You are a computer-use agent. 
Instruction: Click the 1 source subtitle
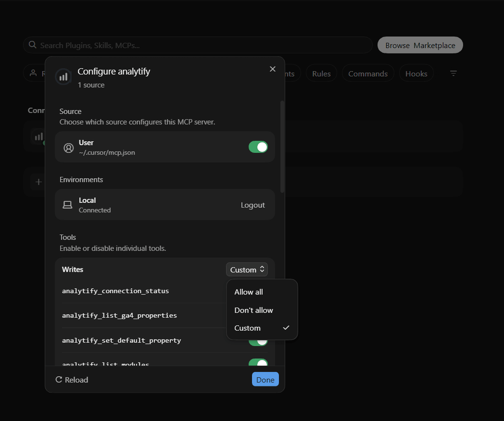tap(91, 85)
